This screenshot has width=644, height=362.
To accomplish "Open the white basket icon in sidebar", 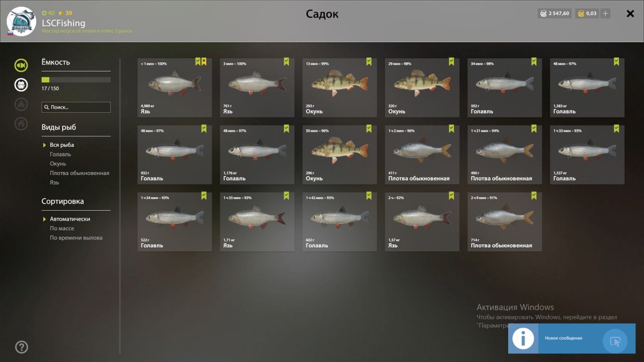I will 21,85.
